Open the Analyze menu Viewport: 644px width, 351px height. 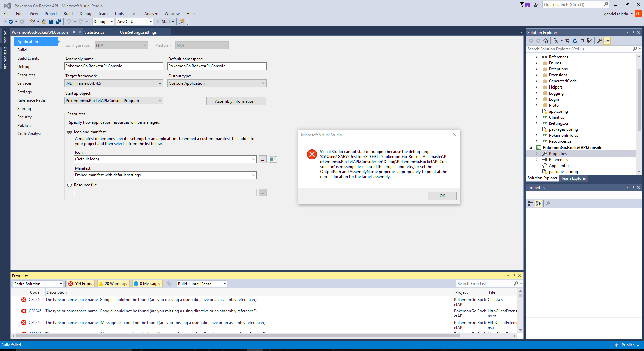click(151, 14)
